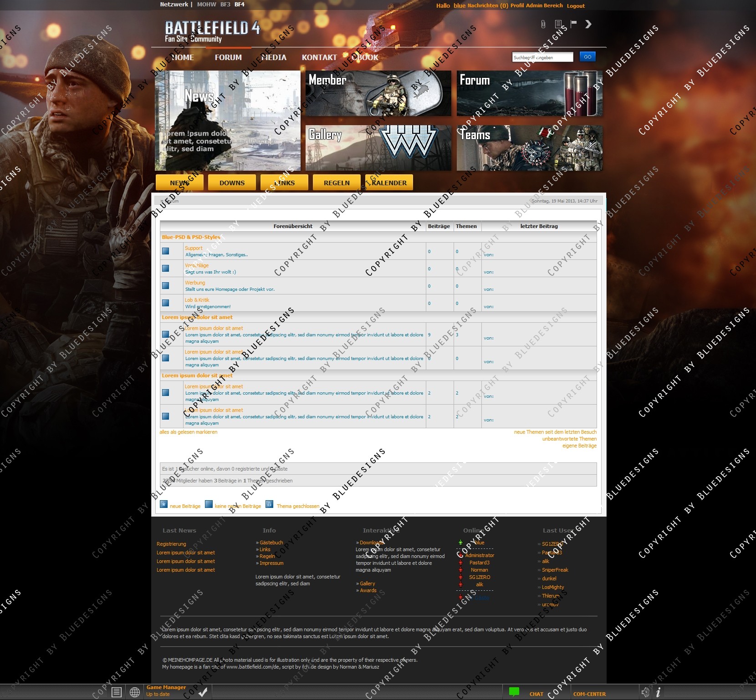Click the 'keine neuen Beiträge' legend icon
Screen dimensions: 756x700
pyautogui.click(x=209, y=504)
